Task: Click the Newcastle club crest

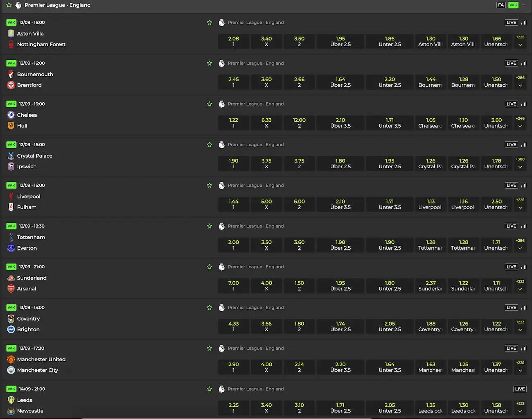Action: pos(11,411)
